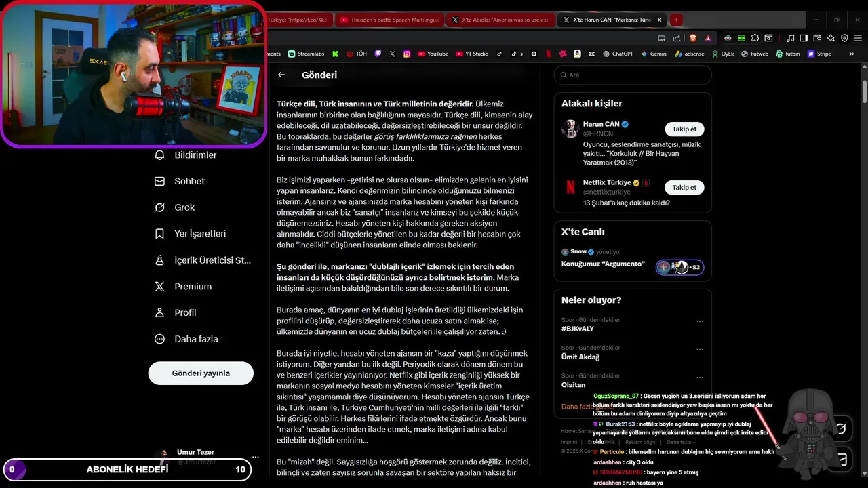Follow Netflix Türkiye with Takip et
The image size is (868, 488).
684,187
